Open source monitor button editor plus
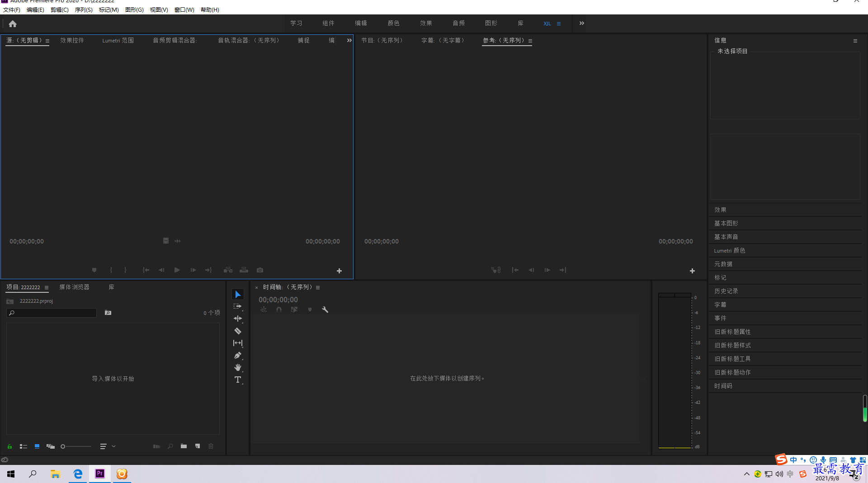Image resolution: width=868 pixels, height=483 pixels. pos(339,271)
